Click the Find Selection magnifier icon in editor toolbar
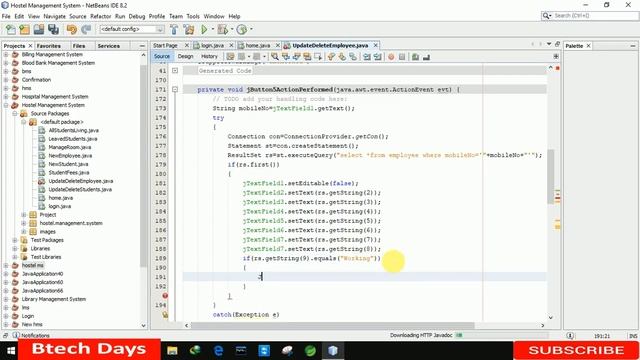This screenshot has width=640, height=360. (275, 57)
